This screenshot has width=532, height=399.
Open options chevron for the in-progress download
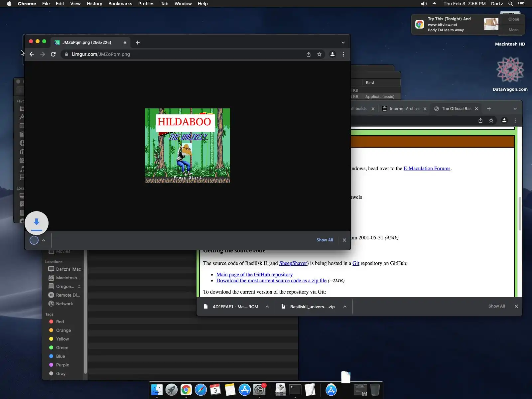(44, 240)
